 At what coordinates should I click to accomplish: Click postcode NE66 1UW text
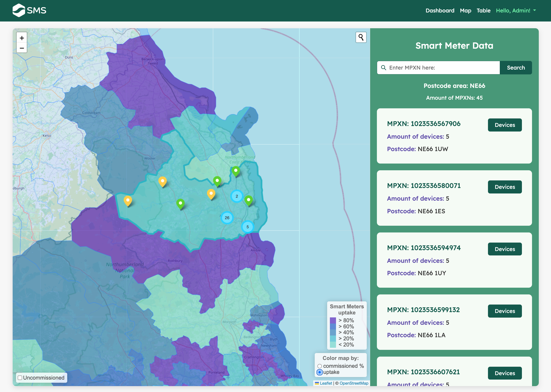tap(433, 149)
